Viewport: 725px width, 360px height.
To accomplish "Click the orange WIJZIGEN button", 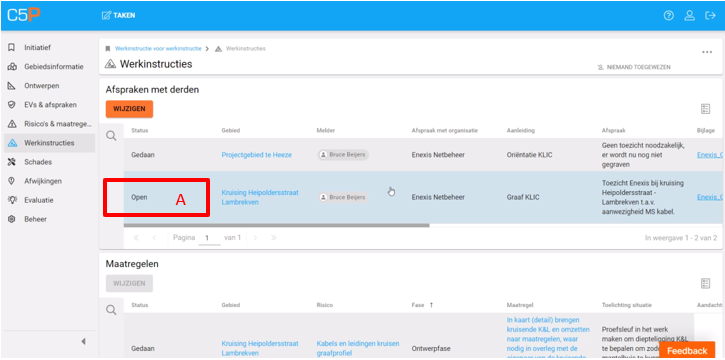I will 129,109.
